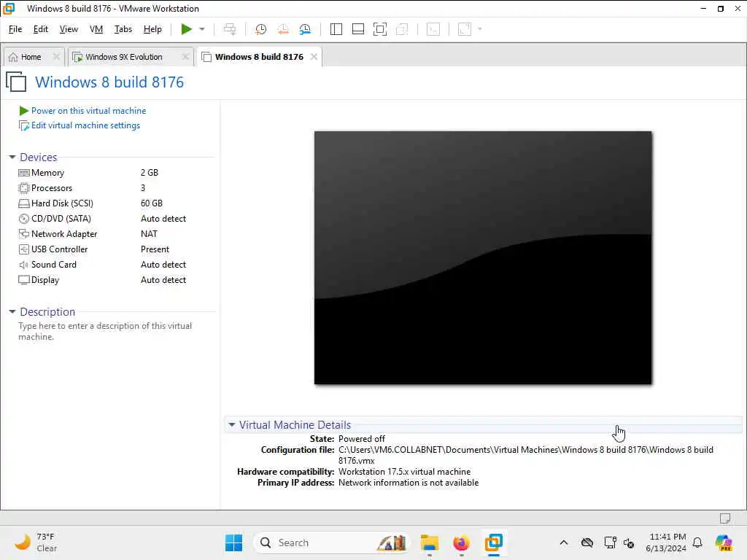Open the VM menu
Viewport: 747px width, 560px height.
click(x=96, y=29)
